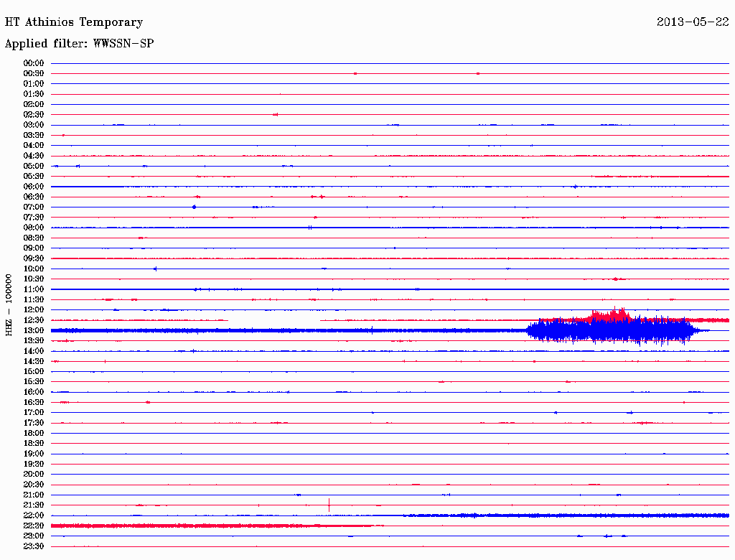Select the 03:30 time label
This screenshot has width=735, height=560.
[x=34, y=135]
